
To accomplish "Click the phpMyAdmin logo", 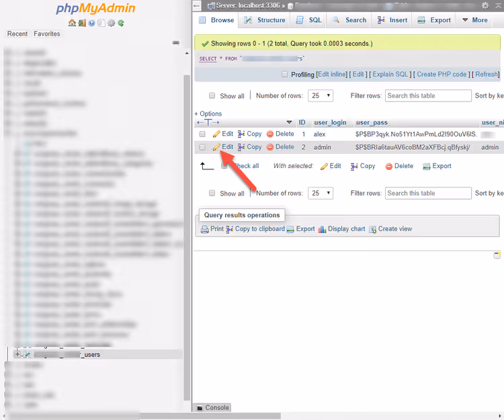I will [x=95, y=9].
